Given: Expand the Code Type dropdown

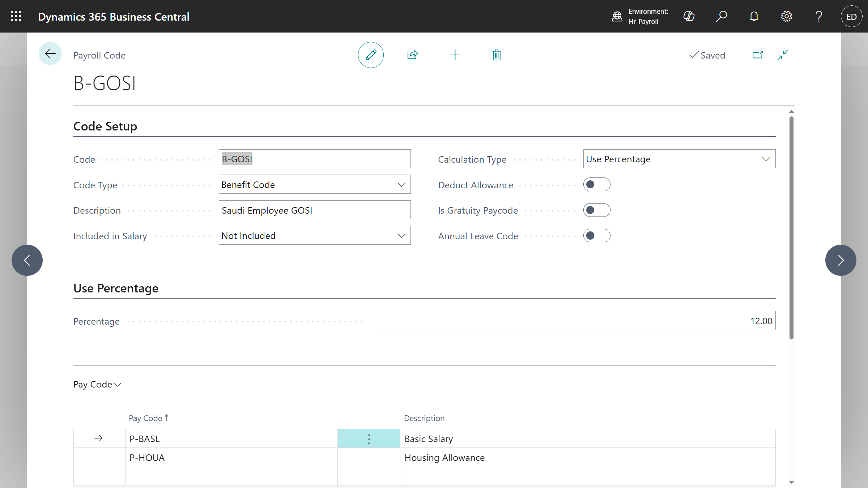Looking at the screenshot, I should 314,185.
